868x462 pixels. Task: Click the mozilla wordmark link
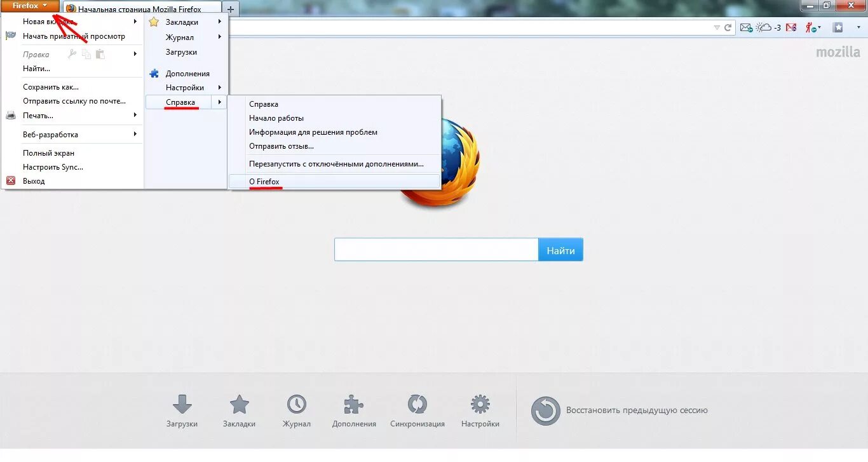point(838,52)
